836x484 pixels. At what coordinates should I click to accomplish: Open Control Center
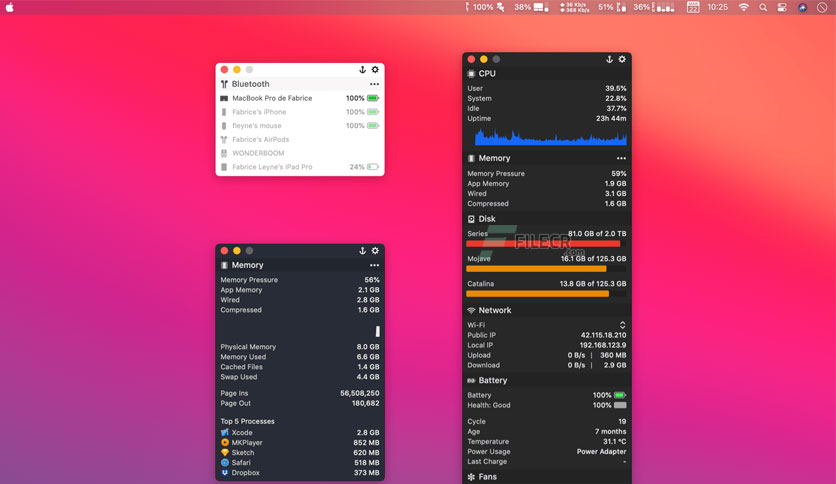782,7
